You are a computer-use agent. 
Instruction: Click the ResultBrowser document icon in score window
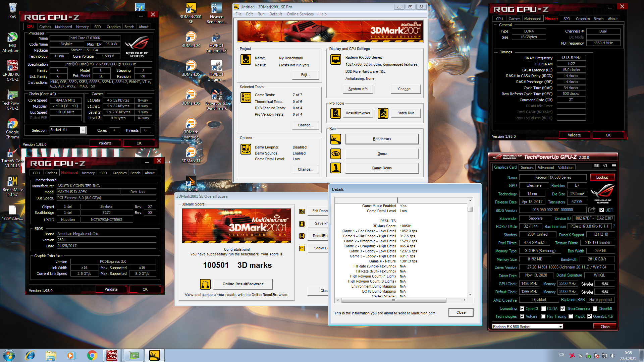(x=302, y=236)
